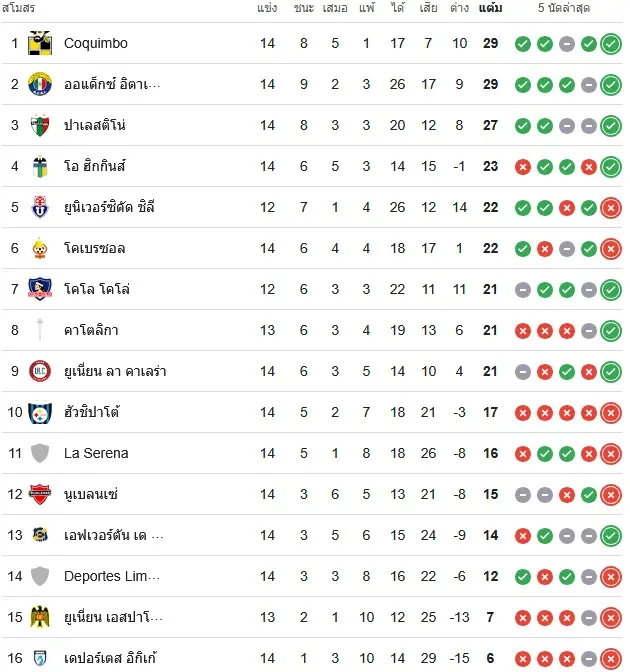This screenshot has height=672, width=630.
Task: Click Coquimbo's latest match win indicator
Action: coord(611,44)
